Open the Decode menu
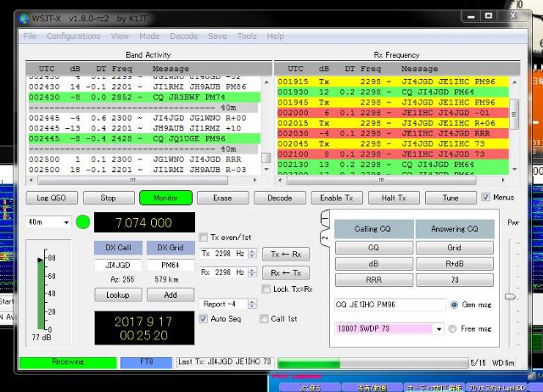543x392 pixels. [184, 36]
